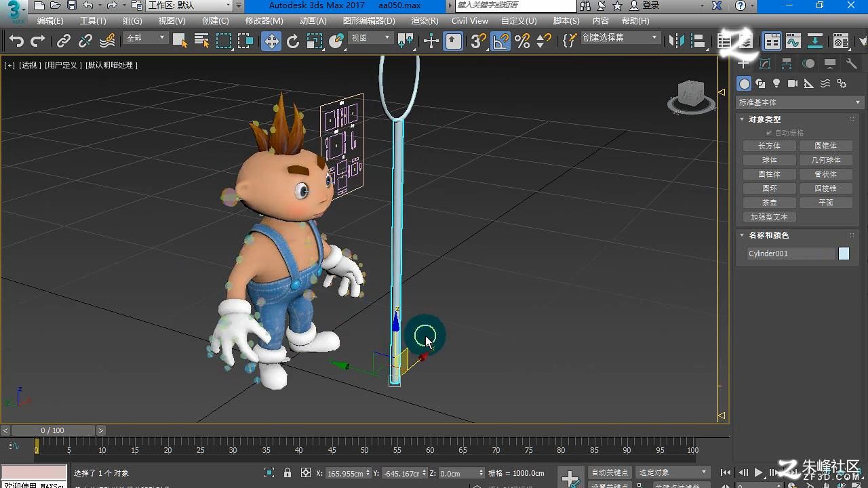Toggle Percent Snap
868x488 pixels.
522,41
